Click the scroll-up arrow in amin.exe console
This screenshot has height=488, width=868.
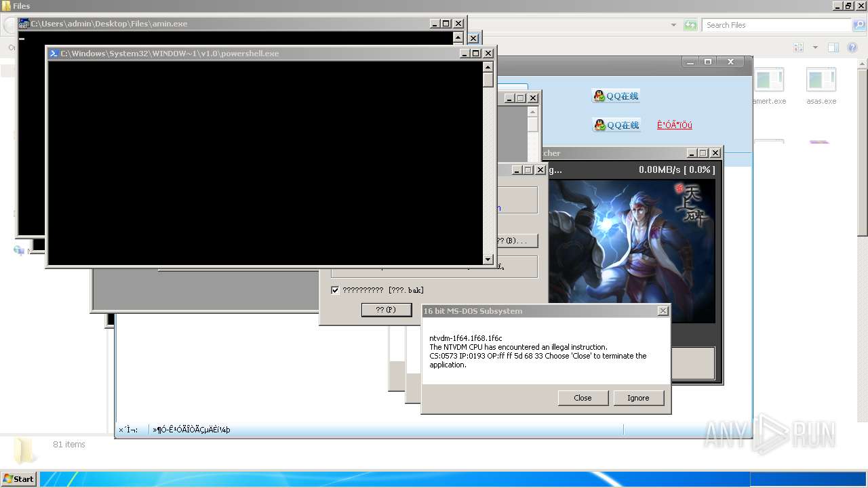(x=458, y=37)
